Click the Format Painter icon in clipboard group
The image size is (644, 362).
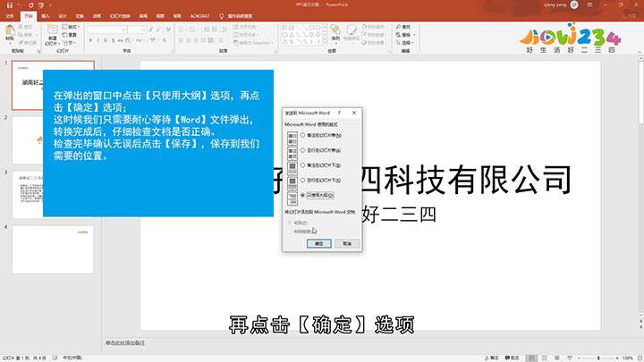point(21,43)
